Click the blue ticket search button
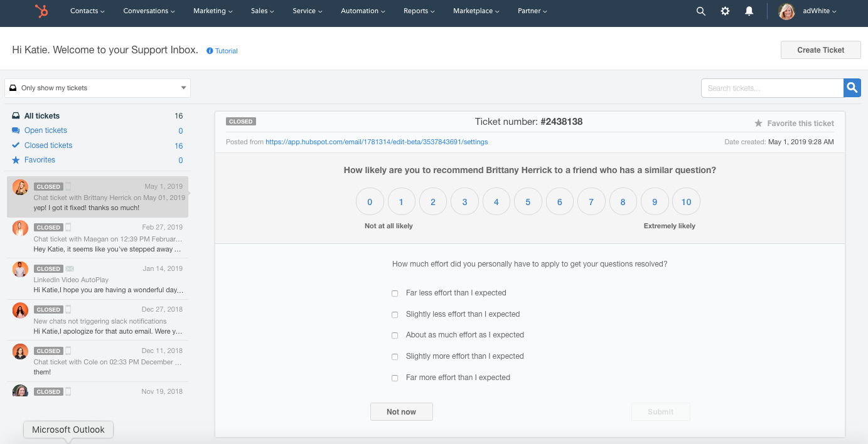Image resolution: width=868 pixels, height=444 pixels. pos(852,88)
